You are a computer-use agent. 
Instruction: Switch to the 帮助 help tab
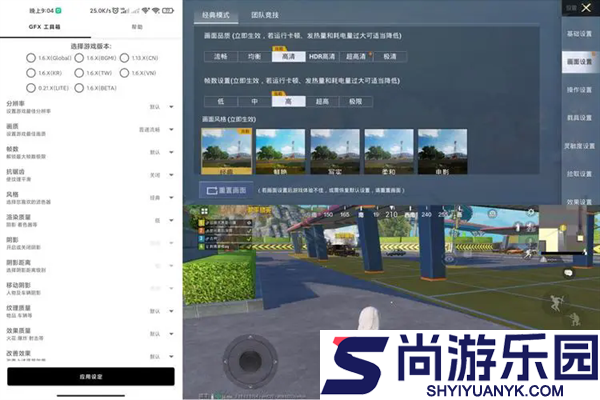pyautogui.click(x=137, y=27)
